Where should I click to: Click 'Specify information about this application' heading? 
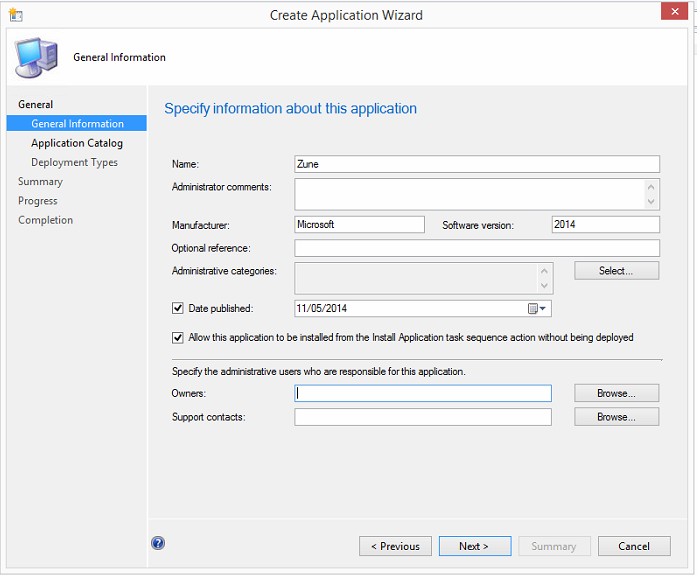[x=291, y=108]
